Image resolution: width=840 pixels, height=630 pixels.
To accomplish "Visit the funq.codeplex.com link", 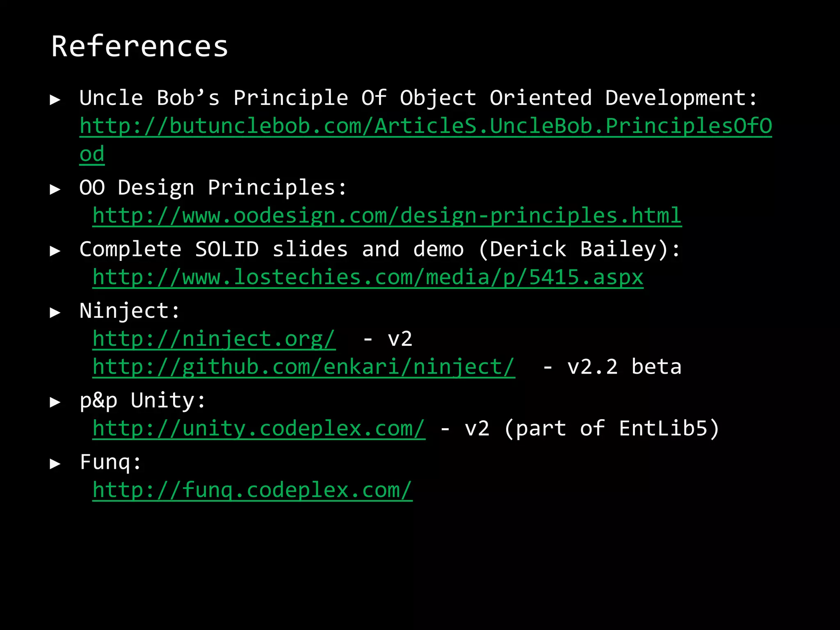I will coord(252,490).
